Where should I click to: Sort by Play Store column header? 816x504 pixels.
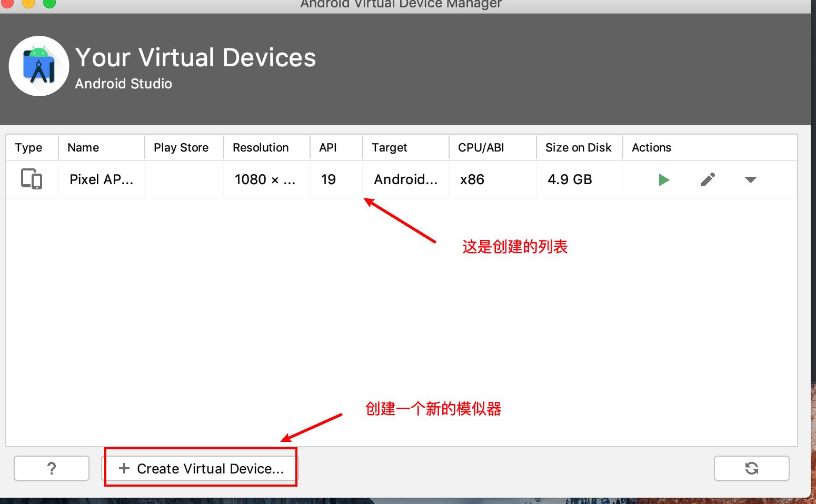tap(184, 147)
